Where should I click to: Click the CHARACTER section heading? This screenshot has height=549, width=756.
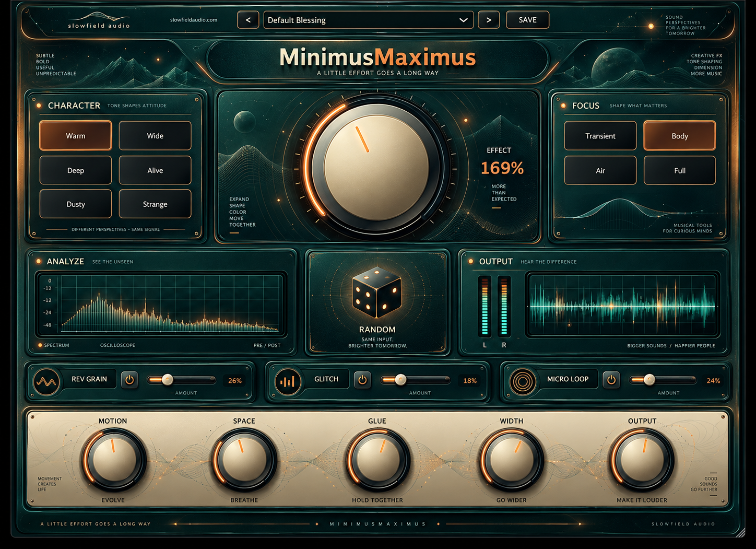(x=74, y=106)
